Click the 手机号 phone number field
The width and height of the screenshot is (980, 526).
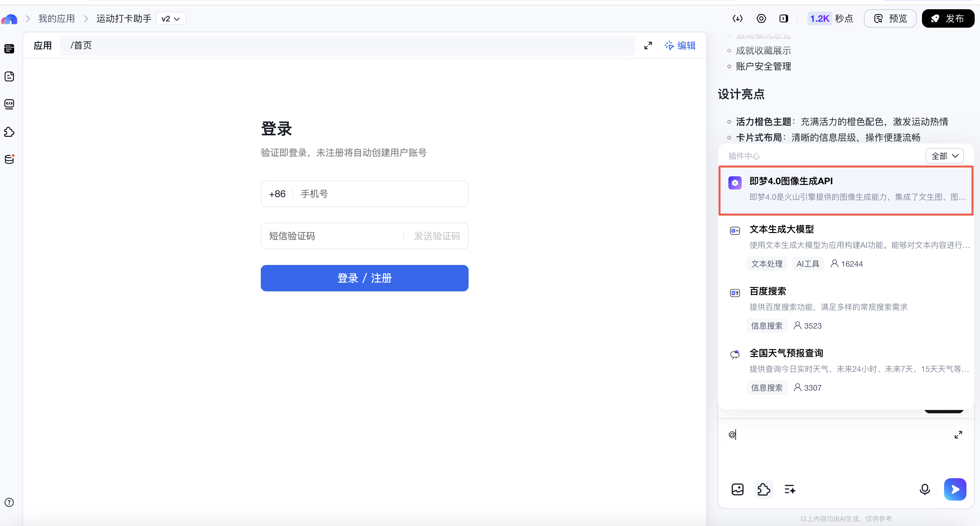tap(381, 194)
